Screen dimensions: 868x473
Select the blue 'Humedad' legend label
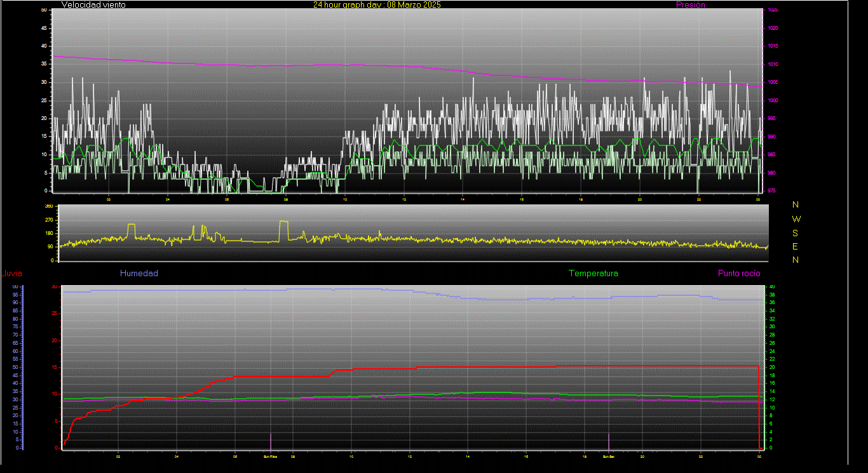139,273
